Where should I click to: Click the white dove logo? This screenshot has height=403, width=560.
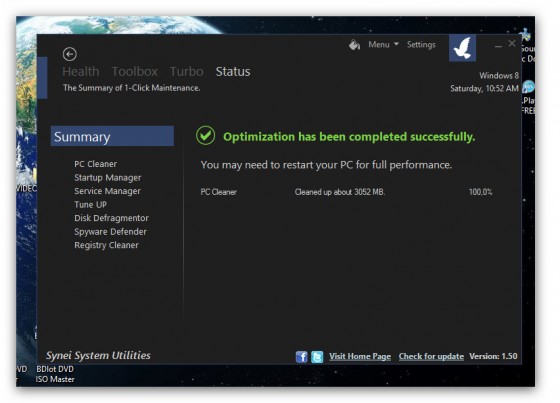pyautogui.click(x=462, y=48)
